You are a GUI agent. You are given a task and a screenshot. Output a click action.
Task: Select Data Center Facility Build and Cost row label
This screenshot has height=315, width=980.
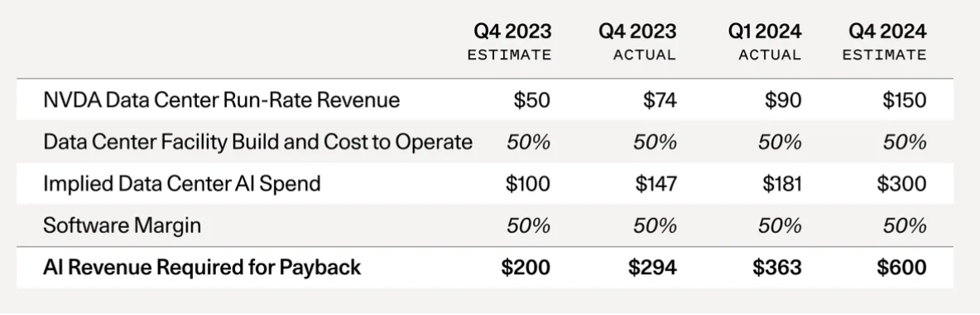click(257, 142)
